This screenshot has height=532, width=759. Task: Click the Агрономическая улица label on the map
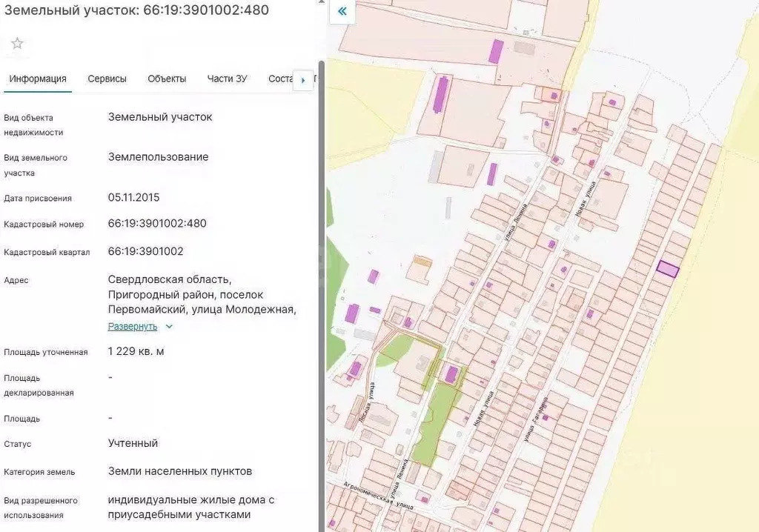pyautogui.click(x=379, y=495)
